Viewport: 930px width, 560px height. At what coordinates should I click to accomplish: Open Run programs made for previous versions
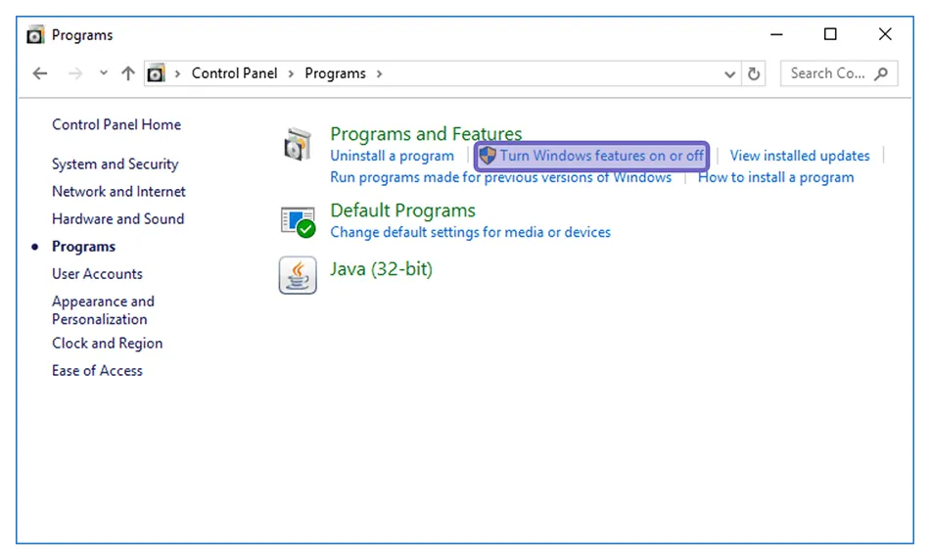(500, 177)
